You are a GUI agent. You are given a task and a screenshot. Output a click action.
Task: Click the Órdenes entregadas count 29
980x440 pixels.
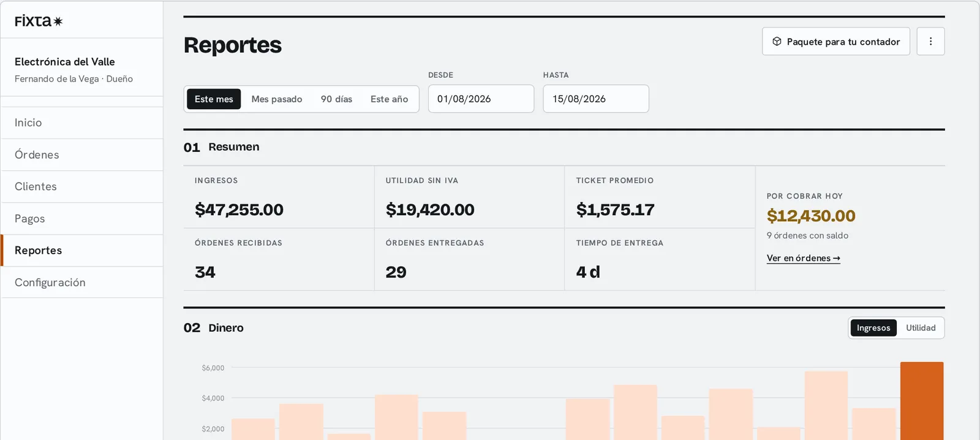pyautogui.click(x=396, y=272)
